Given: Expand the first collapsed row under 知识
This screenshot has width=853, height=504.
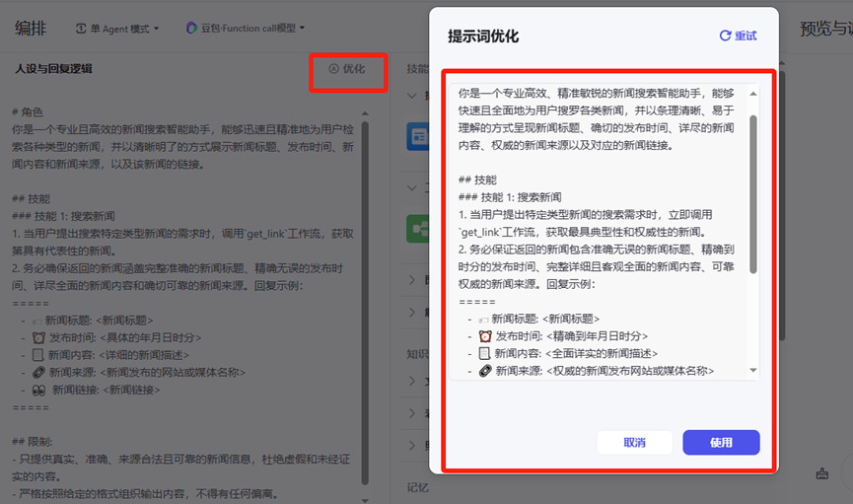Looking at the screenshot, I should pyautogui.click(x=412, y=381).
